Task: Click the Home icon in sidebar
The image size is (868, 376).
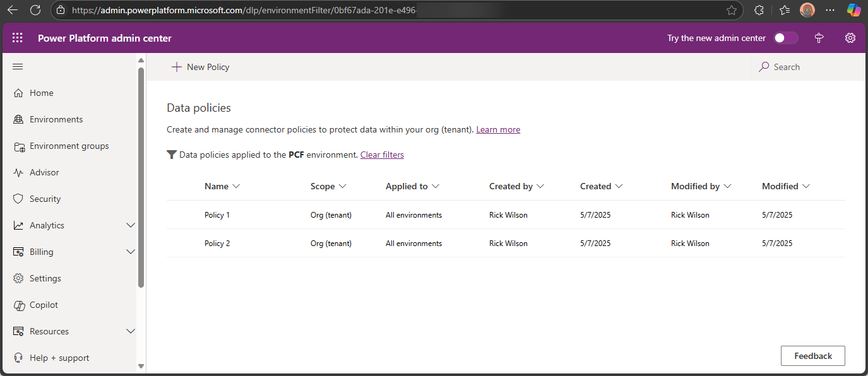Action: (x=18, y=93)
